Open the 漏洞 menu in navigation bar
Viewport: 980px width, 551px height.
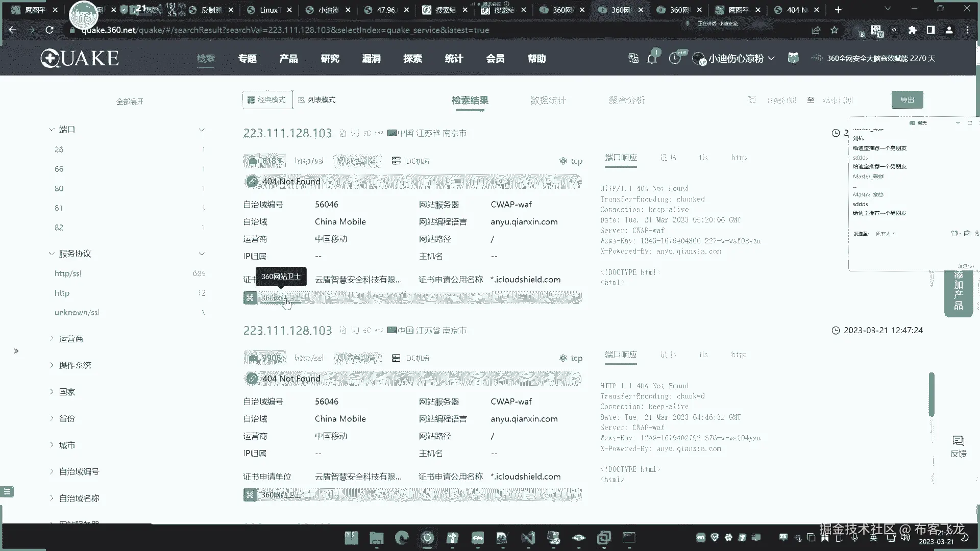[x=371, y=59]
